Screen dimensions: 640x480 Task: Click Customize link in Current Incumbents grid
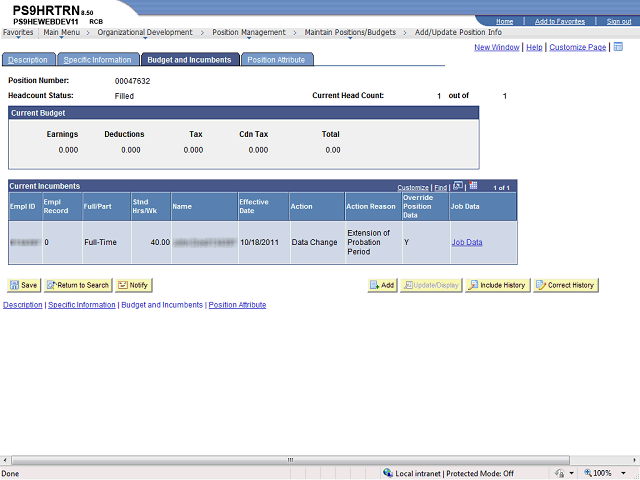coord(412,187)
